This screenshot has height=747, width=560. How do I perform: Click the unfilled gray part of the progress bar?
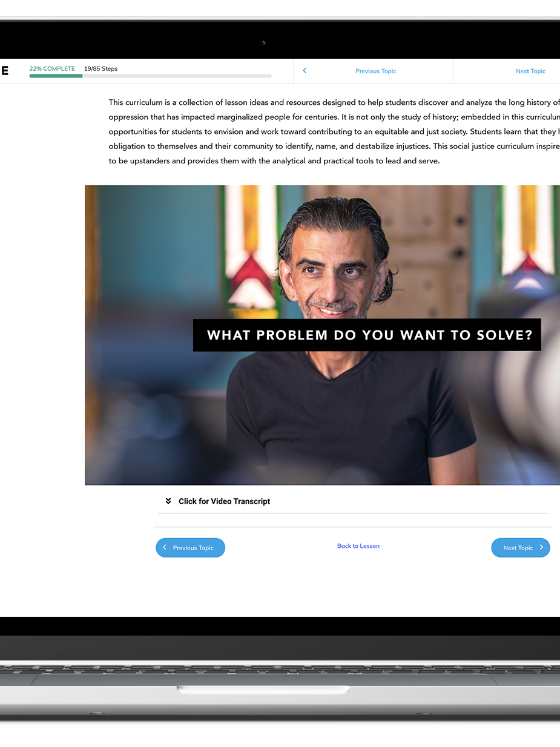pos(177,76)
